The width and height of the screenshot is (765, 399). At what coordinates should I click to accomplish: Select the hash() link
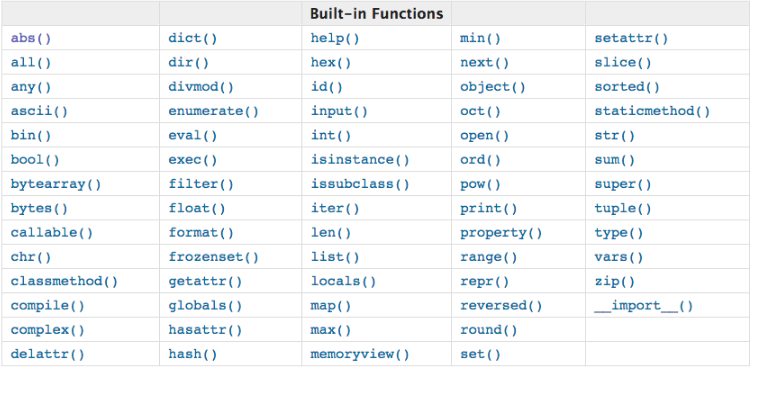click(x=193, y=354)
